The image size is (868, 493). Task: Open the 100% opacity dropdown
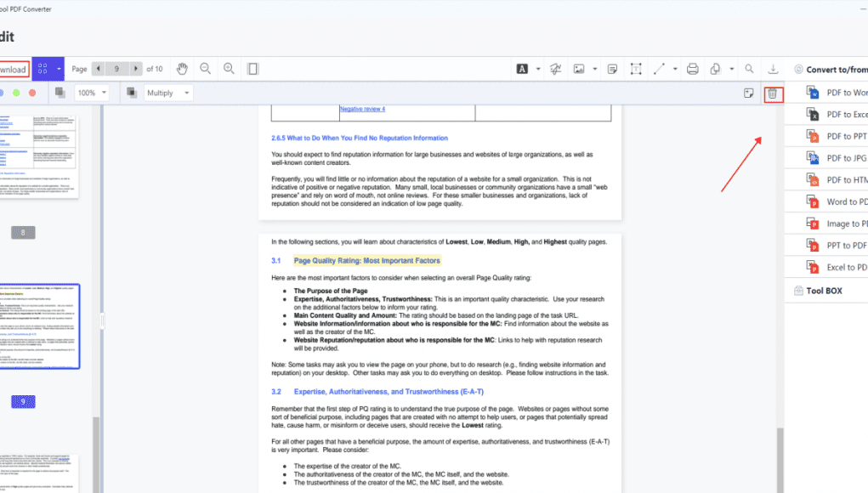click(x=91, y=93)
